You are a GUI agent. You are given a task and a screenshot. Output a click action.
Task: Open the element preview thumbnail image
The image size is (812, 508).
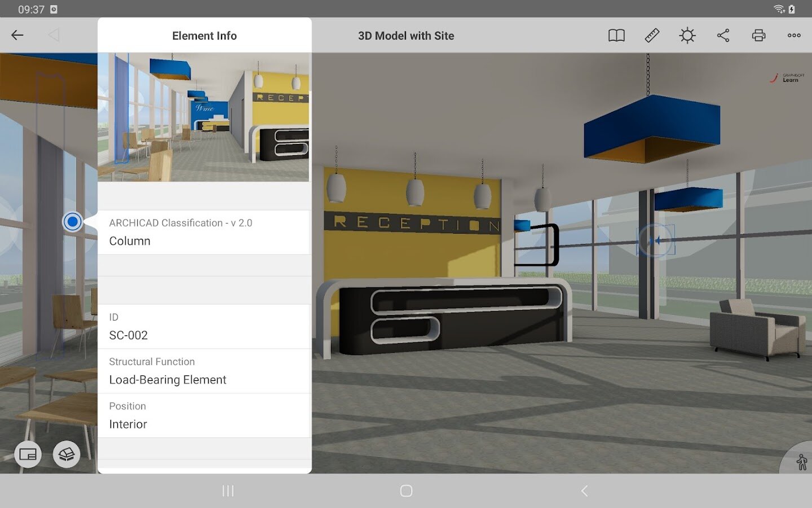pyautogui.click(x=204, y=117)
